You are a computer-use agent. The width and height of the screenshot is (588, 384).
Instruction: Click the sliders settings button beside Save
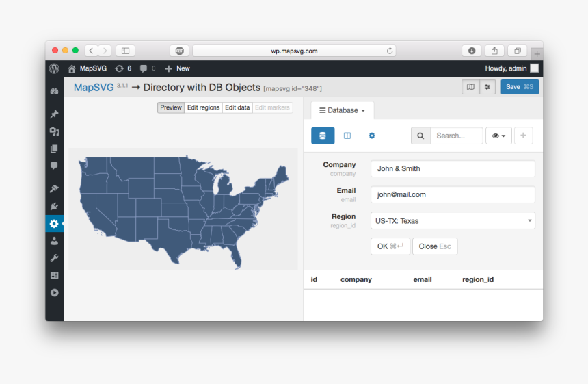(487, 87)
